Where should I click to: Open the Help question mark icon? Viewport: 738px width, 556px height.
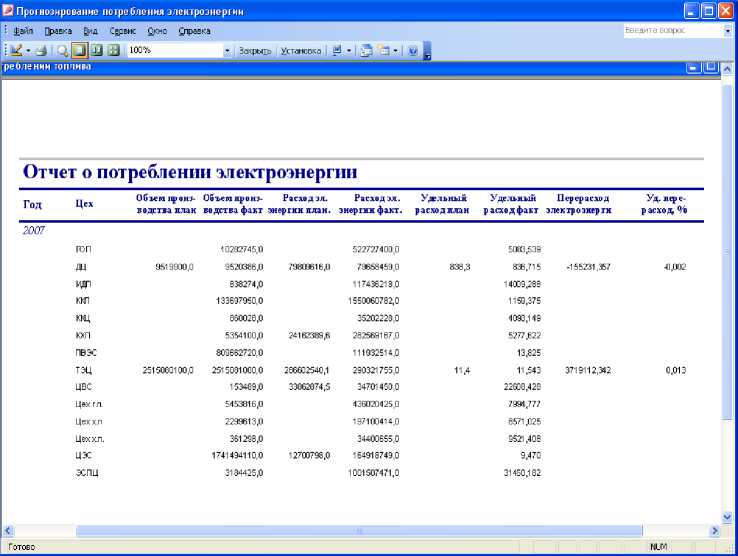coord(412,50)
